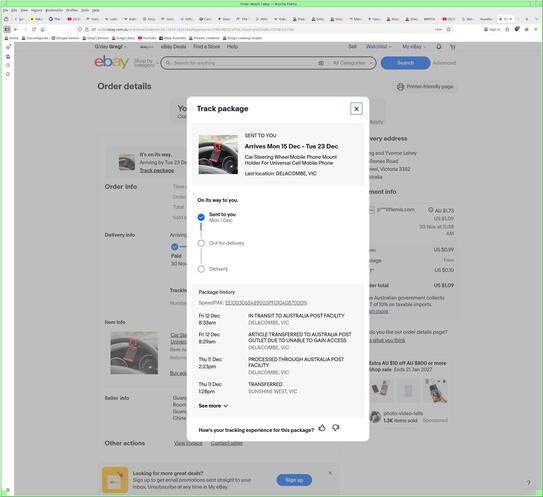543x497 pixels.
Task: Click the Printer-friendly page button
Action: coord(425,87)
